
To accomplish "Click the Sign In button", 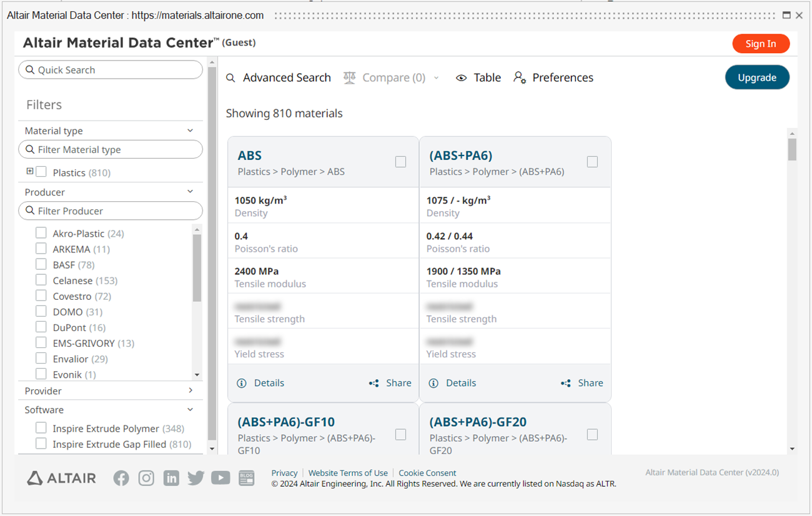I will point(761,43).
